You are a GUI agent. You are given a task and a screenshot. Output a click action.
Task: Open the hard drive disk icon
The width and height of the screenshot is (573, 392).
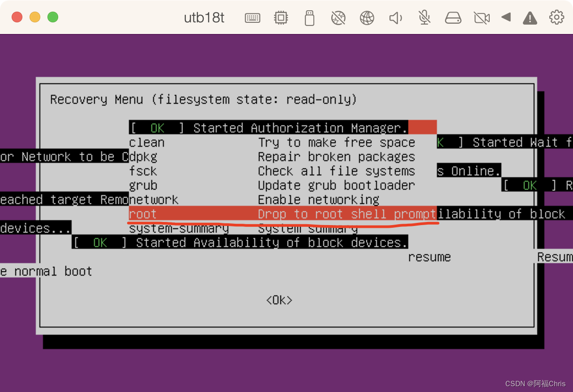click(x=453, y=18)
